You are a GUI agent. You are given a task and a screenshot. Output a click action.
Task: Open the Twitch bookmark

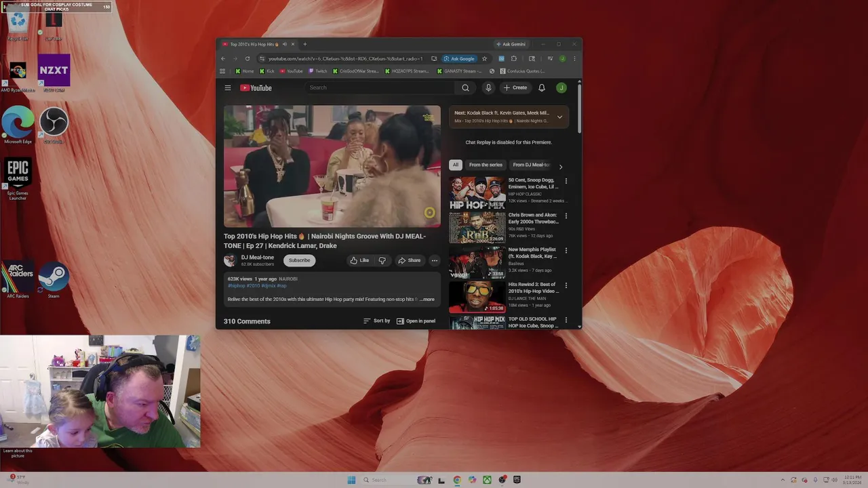click(317, 70)
